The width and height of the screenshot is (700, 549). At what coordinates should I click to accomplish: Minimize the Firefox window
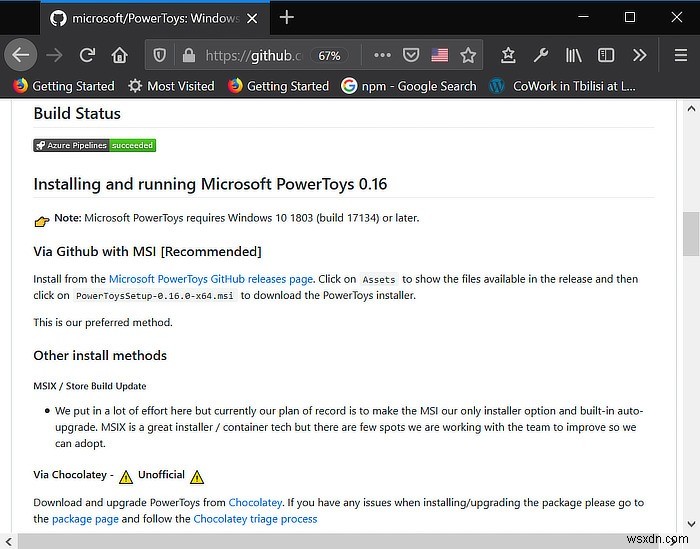583,17
